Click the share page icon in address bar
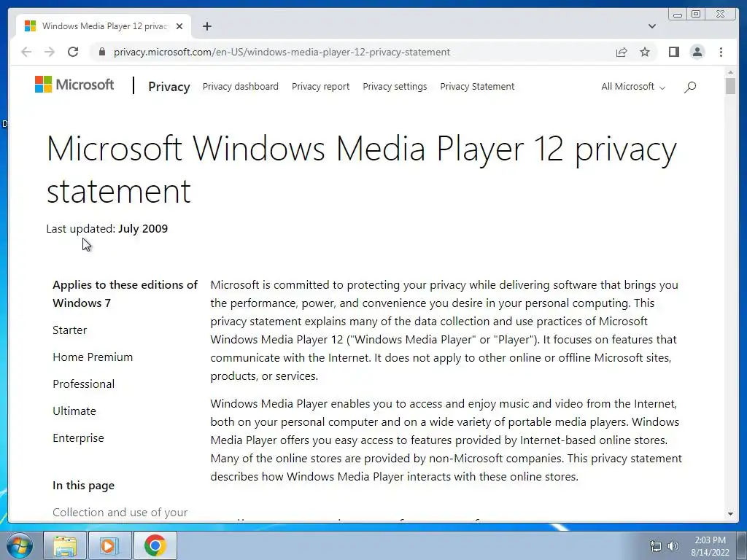 point(622,52)
